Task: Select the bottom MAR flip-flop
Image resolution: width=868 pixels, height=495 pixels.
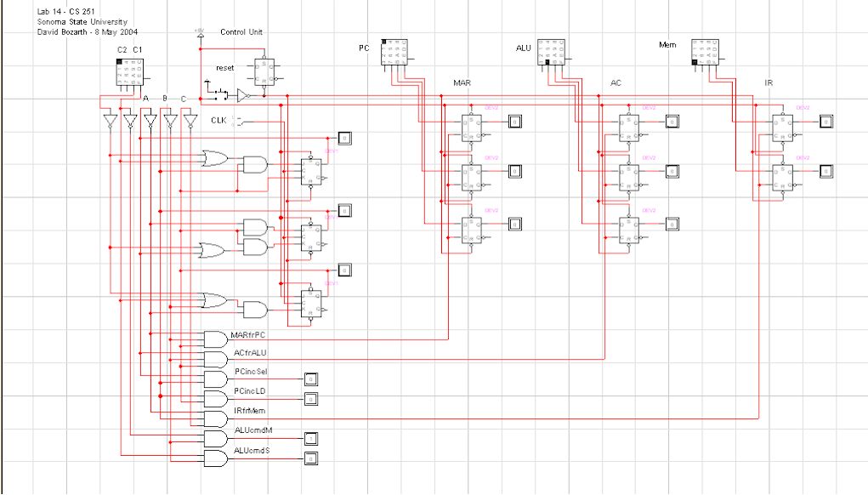Action: tap(472, 230)
